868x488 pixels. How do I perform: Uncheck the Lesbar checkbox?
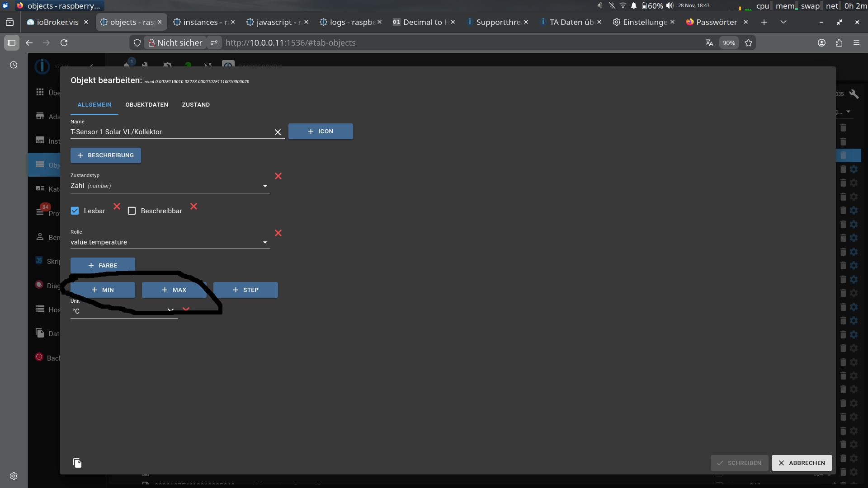point(75,211)
